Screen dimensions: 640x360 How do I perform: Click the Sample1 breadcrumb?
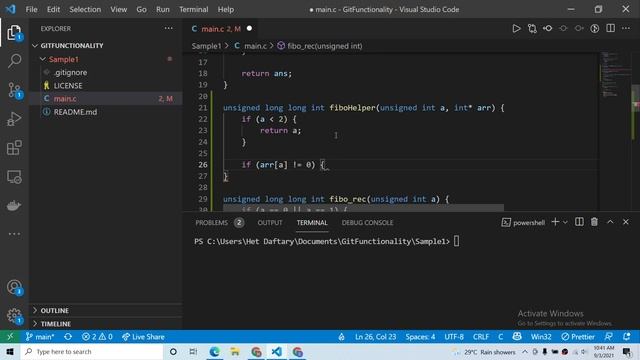pos(206,46)
